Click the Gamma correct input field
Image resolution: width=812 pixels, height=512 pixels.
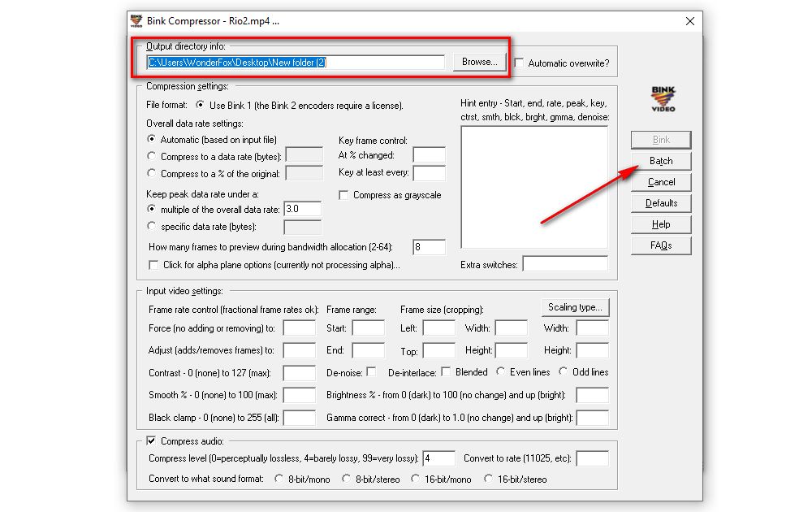(x=593, y=418)
